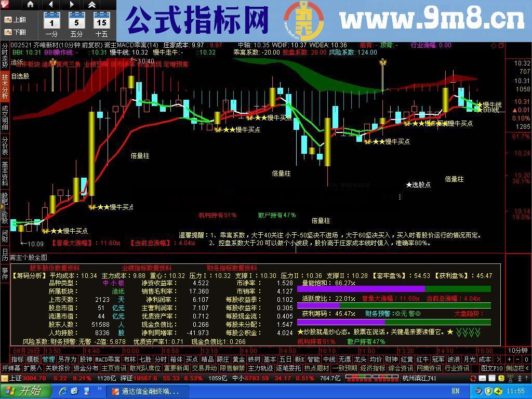532x399 pixels.
Task: Click the back arrow navigation icon
Action: pos(50,5)
